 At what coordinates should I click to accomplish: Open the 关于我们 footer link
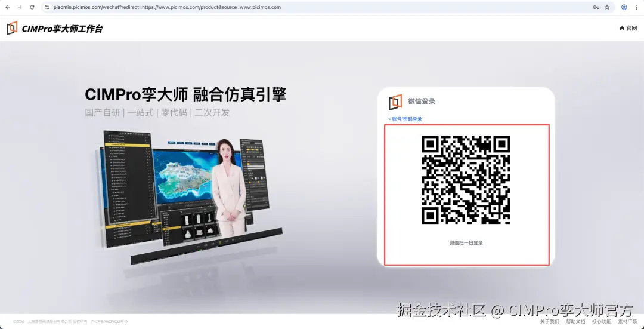(x=549, y=321)
